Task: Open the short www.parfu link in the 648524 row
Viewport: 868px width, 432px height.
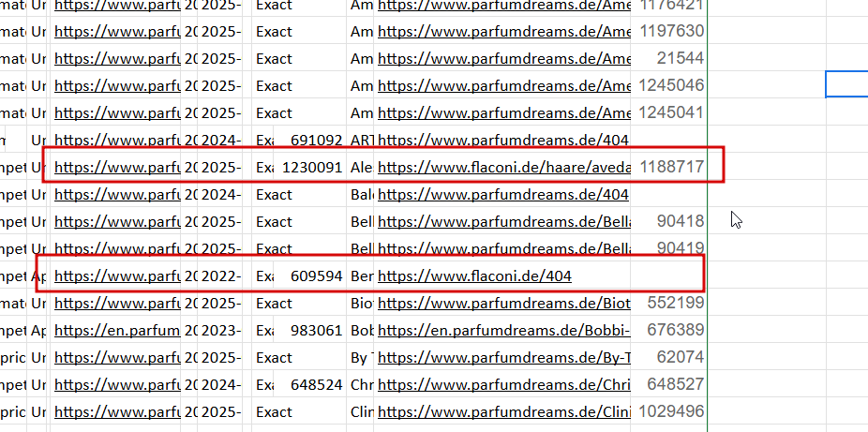Action: coord(117,384)
